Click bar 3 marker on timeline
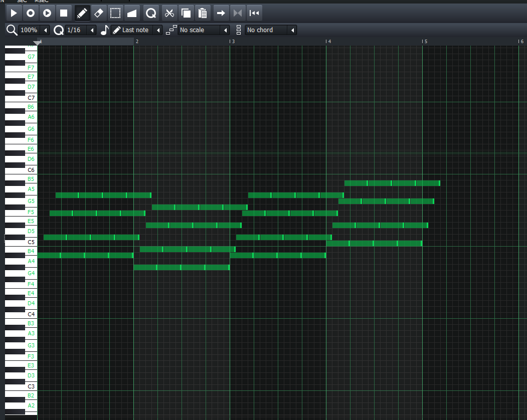This screenshot has height=420, width=527. (x=233, y=41)
